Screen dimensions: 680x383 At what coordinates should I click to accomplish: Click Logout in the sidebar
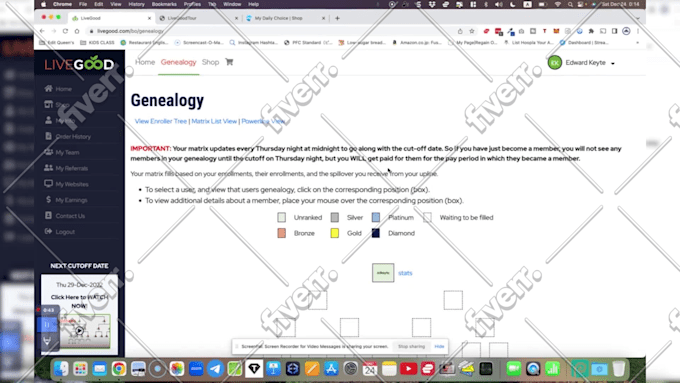click(65, 232)
